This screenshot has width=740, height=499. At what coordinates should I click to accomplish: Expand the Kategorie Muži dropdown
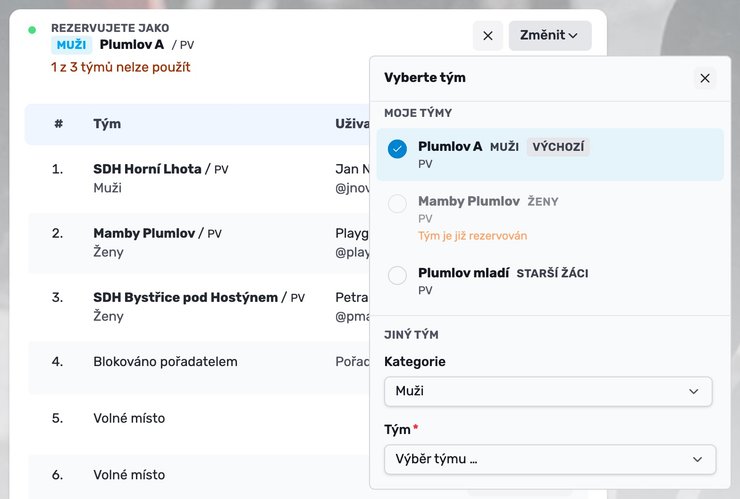point(548,391)
